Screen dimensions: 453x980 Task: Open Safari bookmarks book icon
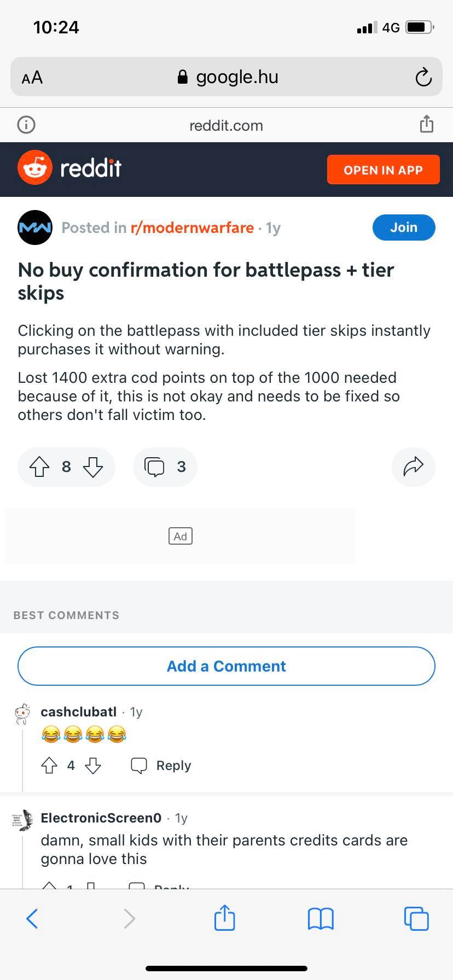point(321,919)
